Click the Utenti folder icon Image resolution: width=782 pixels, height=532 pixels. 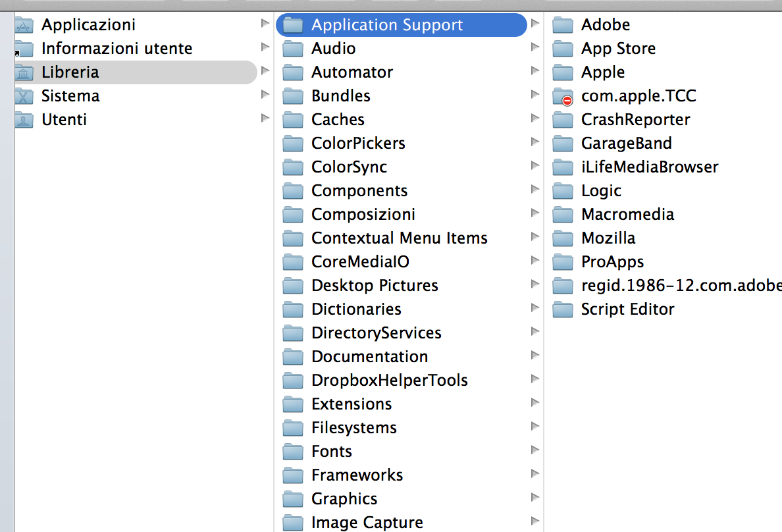click(x=24, y=120)
